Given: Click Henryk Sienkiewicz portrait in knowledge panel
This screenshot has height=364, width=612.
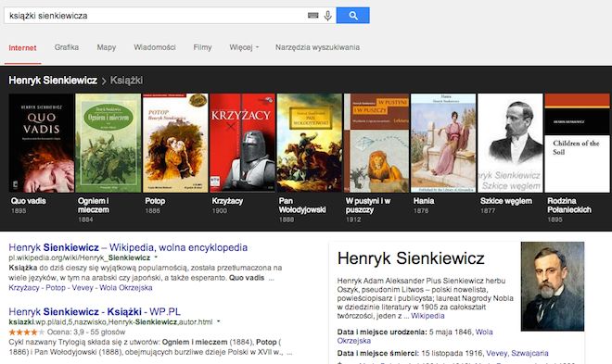Looking at the screenshot, I should tap(553, 286).
